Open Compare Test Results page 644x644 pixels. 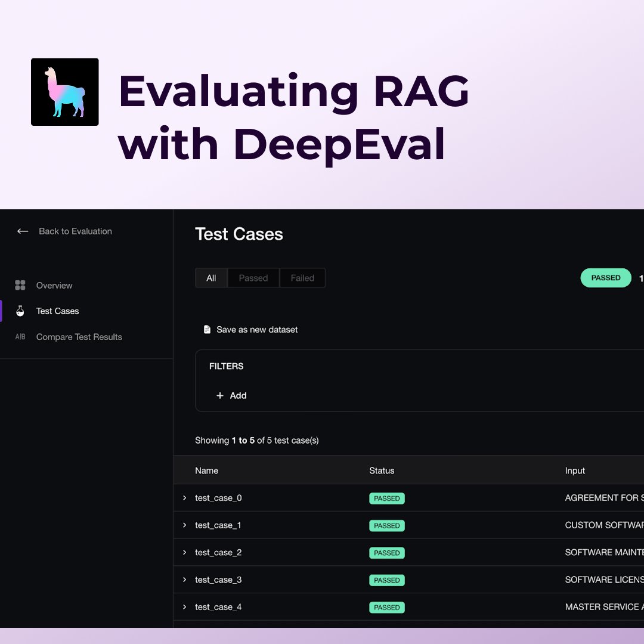[x=79, y=337]
